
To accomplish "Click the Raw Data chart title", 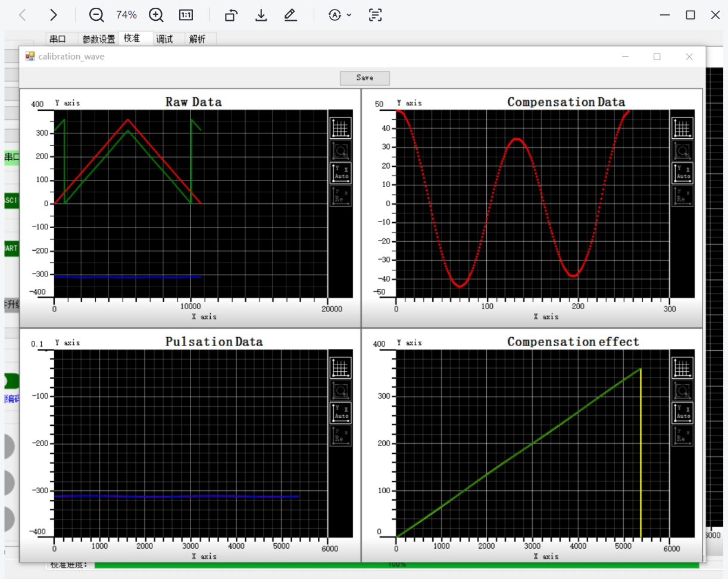I will click(193, 102).
